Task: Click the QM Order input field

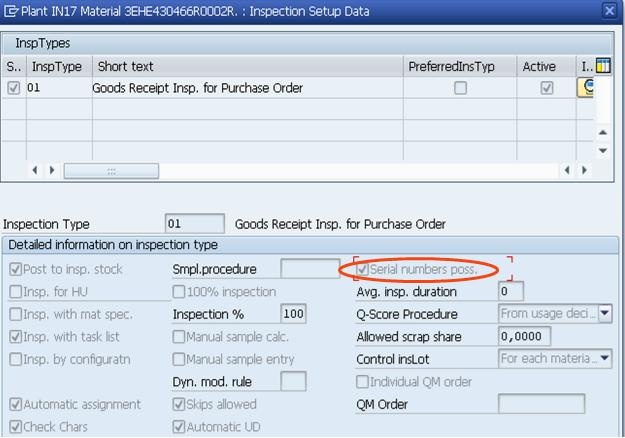Action: coord(542,404)
